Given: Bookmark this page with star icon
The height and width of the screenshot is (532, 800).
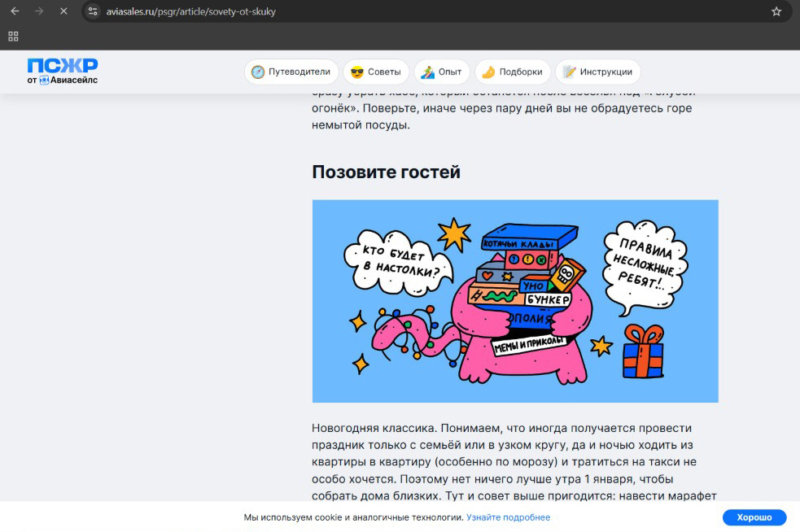Looking at the screenshot, I should pos(776,11).
